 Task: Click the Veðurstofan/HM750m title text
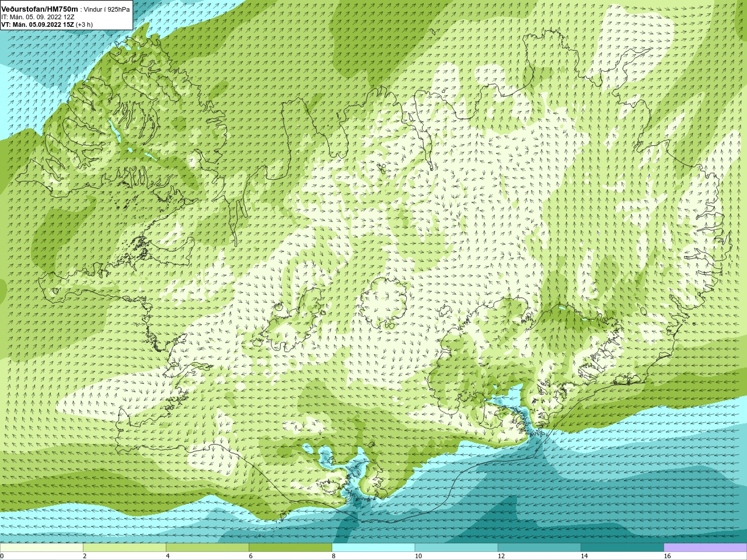click(x=39, y=9)
